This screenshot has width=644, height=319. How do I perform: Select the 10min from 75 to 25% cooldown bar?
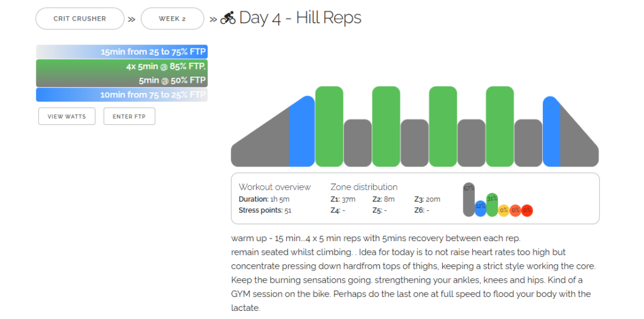point(121,95)
